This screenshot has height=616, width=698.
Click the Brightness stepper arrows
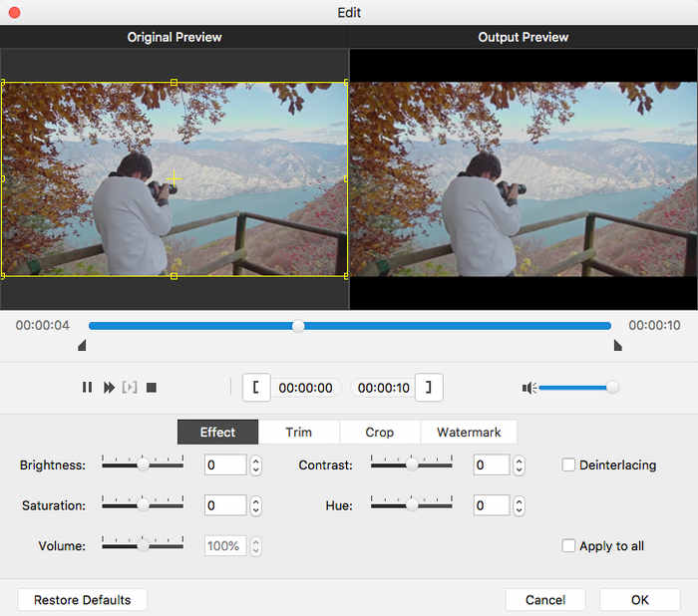coord(255,465)
